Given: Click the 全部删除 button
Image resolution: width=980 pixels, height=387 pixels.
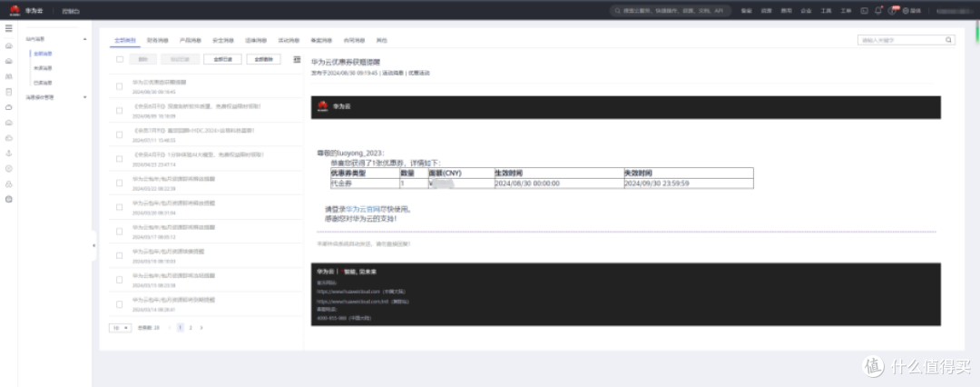Looking at the screenshot, I should (x=264, y=59).
